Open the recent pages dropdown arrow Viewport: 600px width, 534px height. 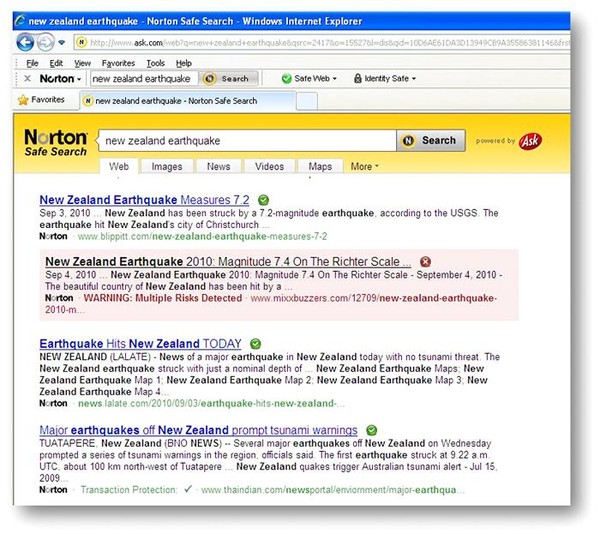[x=62, y=42]
